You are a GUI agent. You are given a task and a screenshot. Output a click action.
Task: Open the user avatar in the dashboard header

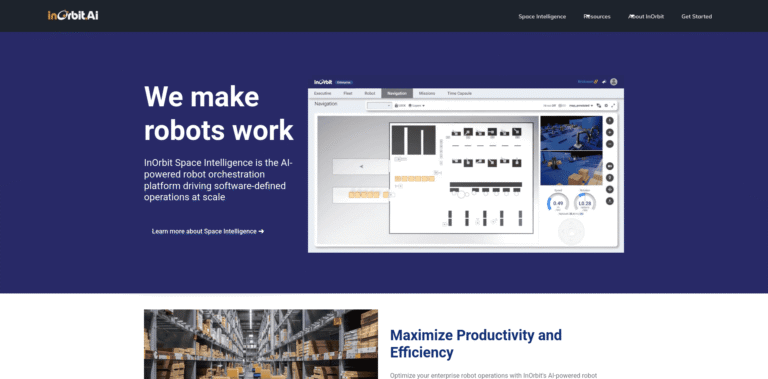pos(614,82)
